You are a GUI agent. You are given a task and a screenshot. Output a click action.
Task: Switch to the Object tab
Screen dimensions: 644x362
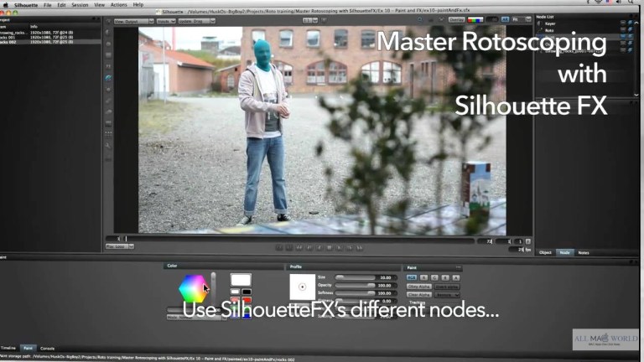tap(545, 252)
